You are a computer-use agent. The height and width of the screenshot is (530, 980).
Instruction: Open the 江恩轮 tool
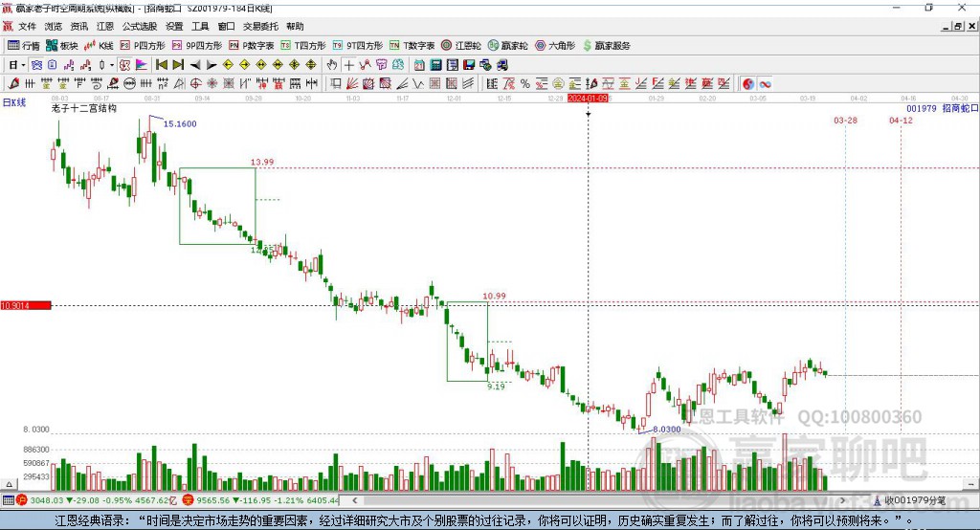(x=461, y=46)
